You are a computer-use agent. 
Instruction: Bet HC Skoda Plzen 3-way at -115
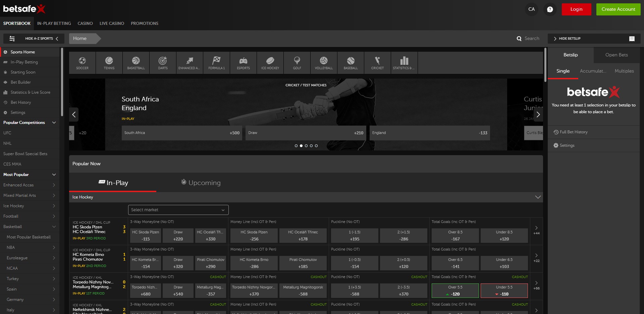click(146, 236)
